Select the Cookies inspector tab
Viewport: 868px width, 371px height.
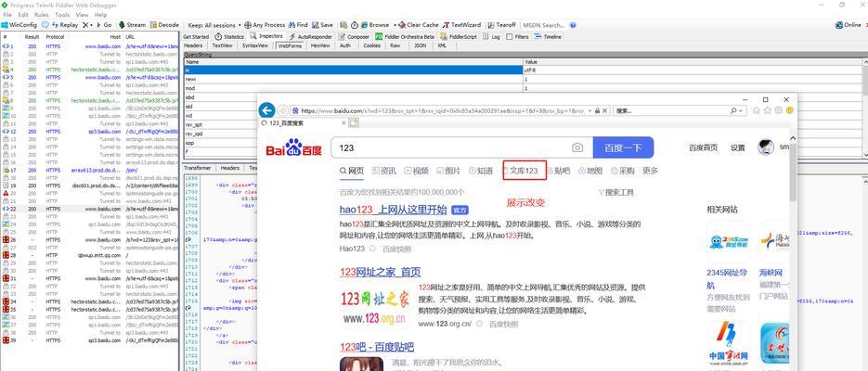coord(371,45)
